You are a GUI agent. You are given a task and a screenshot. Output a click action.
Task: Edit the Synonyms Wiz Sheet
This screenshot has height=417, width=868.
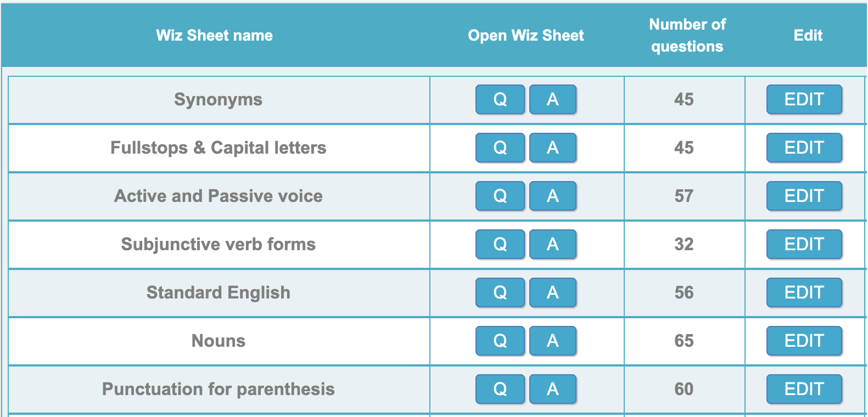pos(804,99)
